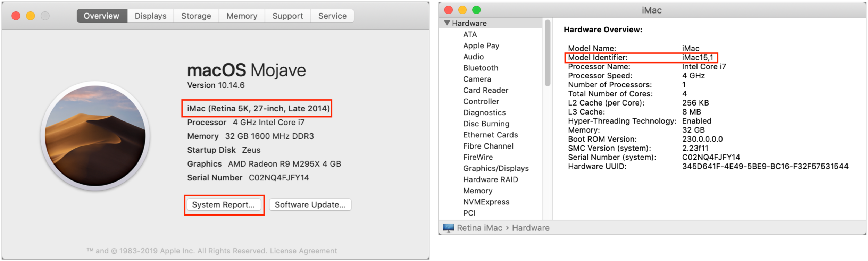
Task: Select Apple Pay in the sidebar
Action: pos(481,45)
